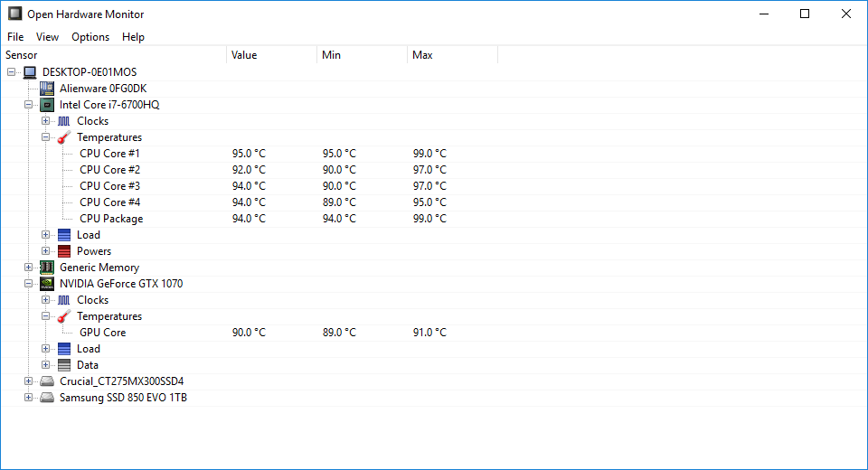Collapse the Intel Core i7-6700HQ node
This screenshot has width=868, height=470.
click(x=28, y=105)
